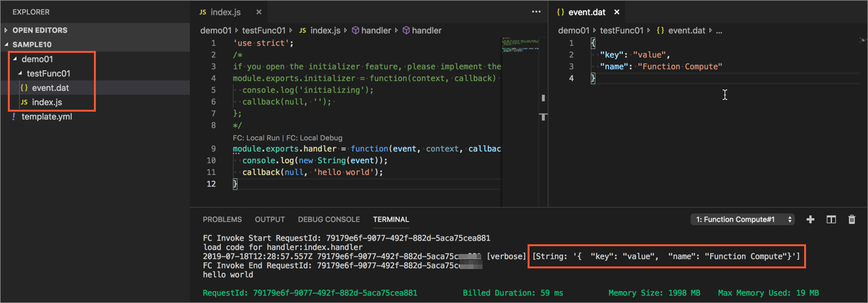This screenshot has height=303, width=868.
Task: Click 'FC Invoke Start RequestId' terminal line
Action: pos(346,238)
